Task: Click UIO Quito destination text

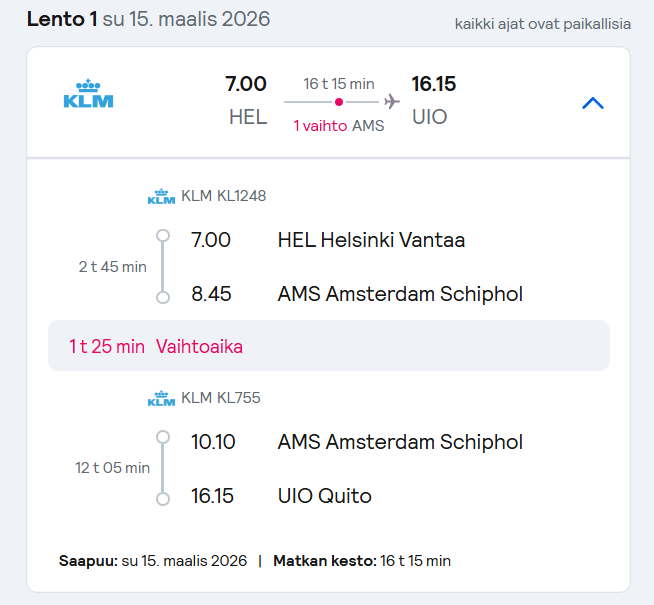Action: click(324, 496)
